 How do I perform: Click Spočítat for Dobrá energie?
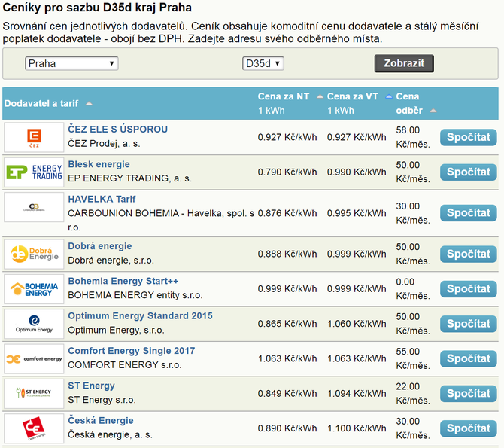click(x=469, y=254)
